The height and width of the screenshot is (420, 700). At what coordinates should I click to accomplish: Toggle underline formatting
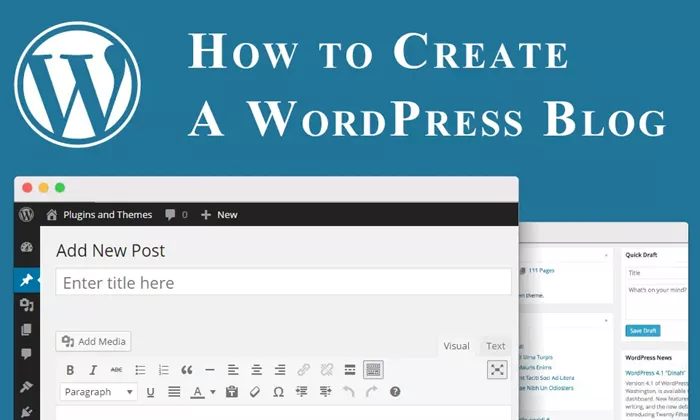pyautogui.click(x=150, y=392)
